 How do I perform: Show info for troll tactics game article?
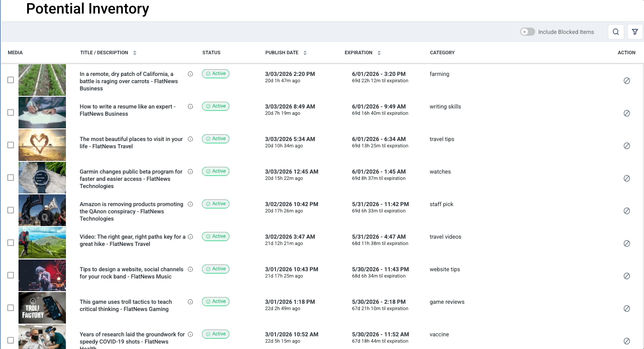pos(190,302)
